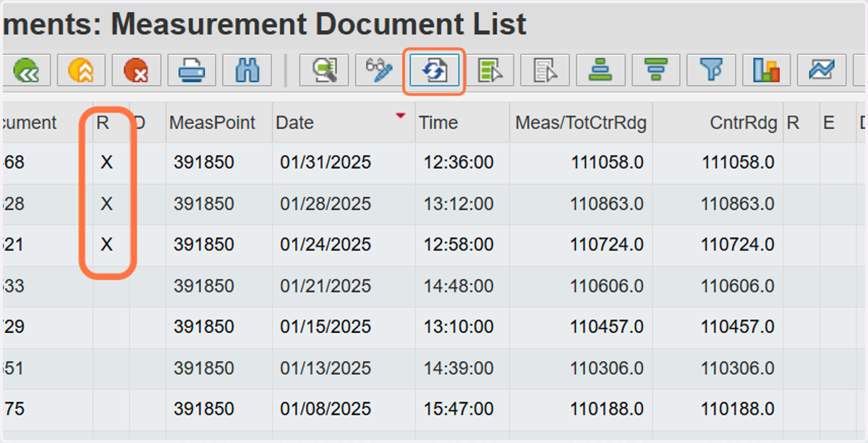Click the green list-with-cursor icon
The image size is (868, 443).
point(490,71)
